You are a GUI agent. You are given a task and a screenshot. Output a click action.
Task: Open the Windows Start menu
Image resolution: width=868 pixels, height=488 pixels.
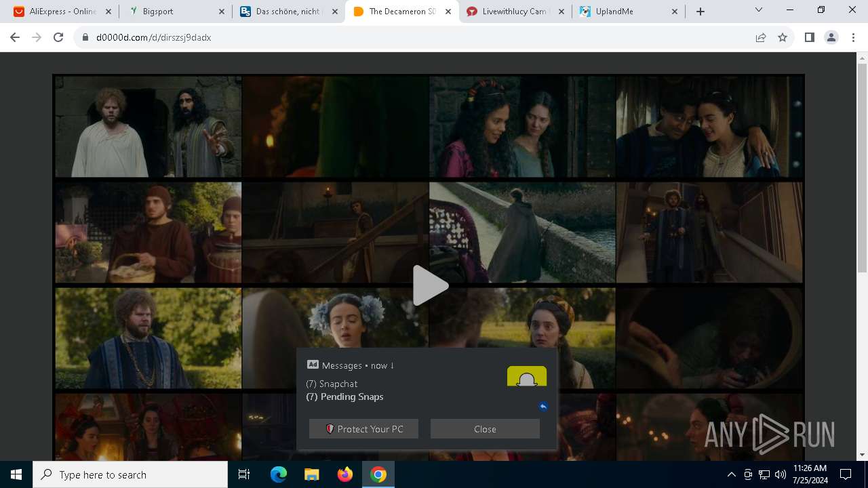coord(16,474)
